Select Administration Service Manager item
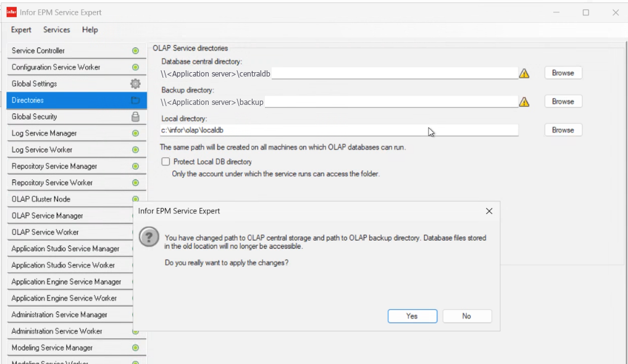This screenshot has width=628, height=364. (x=70, y=315)
